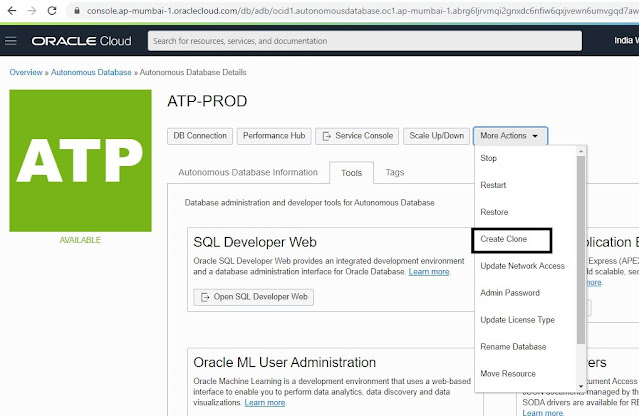Switch to Autonomous Database Information tab
639x416 pixels.
[247, 172]
